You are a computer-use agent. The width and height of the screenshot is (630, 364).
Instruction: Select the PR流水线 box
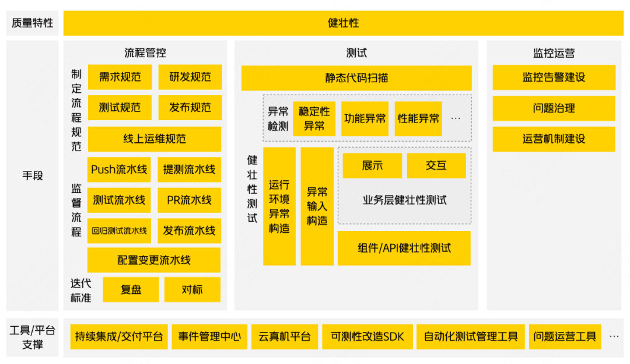(189, 200)
